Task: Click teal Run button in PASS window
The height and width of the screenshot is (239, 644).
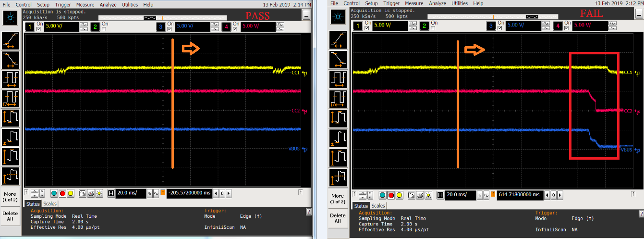Action: 54,193
